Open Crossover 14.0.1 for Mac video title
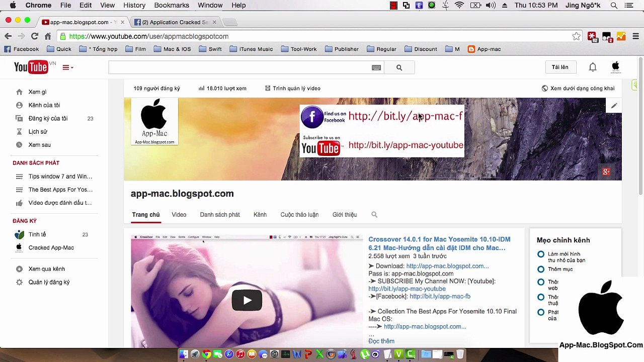 (x=439, y=243)
